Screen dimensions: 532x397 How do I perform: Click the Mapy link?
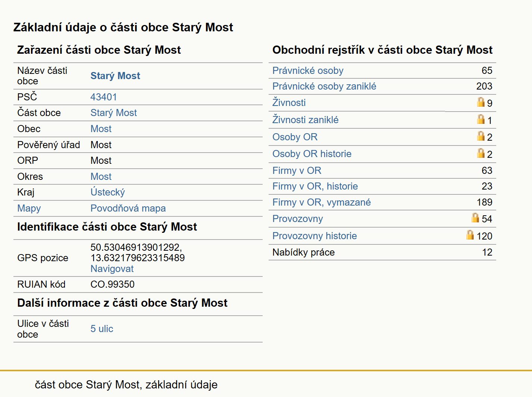click(x=29, y=208)
